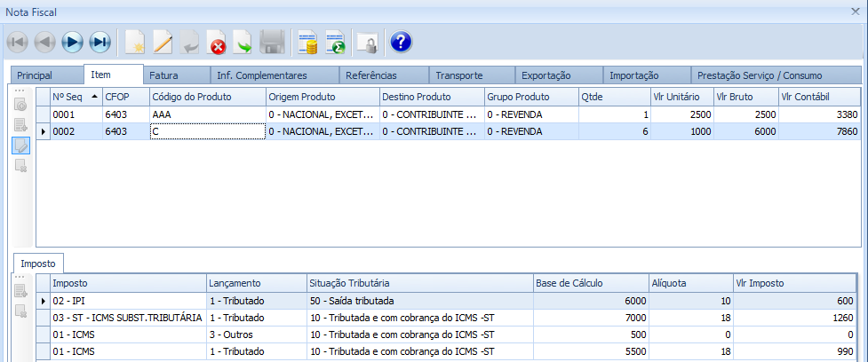Click the document with green sigma icon
868x362 pixels.
[335, 41]
